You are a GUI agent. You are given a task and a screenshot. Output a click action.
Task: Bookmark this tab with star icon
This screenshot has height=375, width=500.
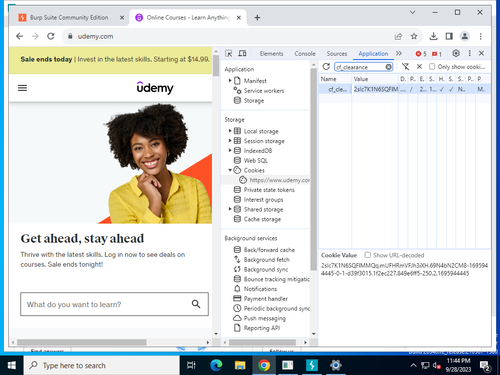pyautogui.click(x=414, y=36)
